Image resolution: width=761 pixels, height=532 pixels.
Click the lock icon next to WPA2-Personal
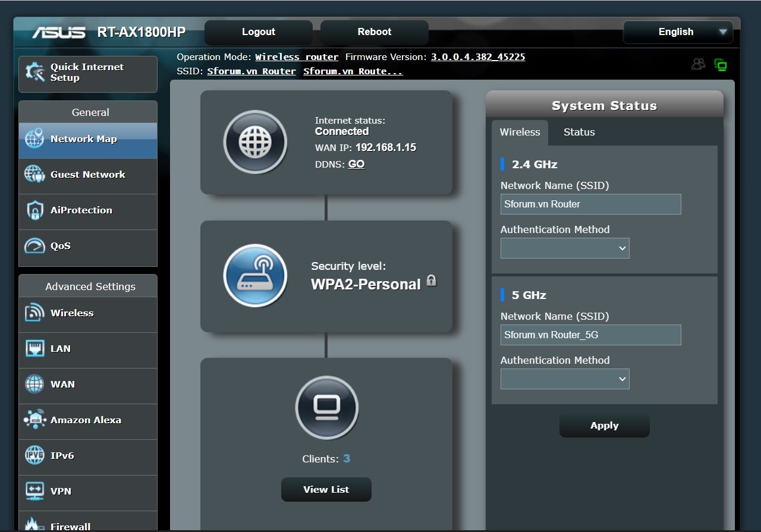[432, 281]
